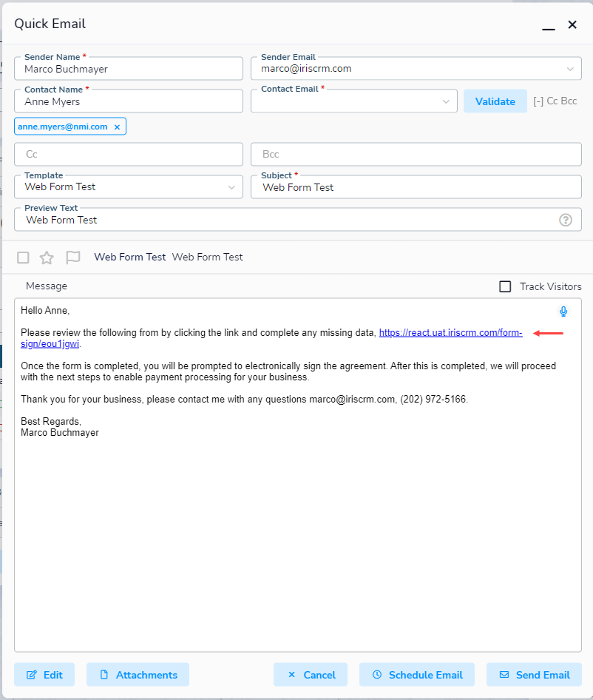Remove anne.myers@nmi.com recipient chip
Viewport: 593px width, 700px height.
point(118,127)
